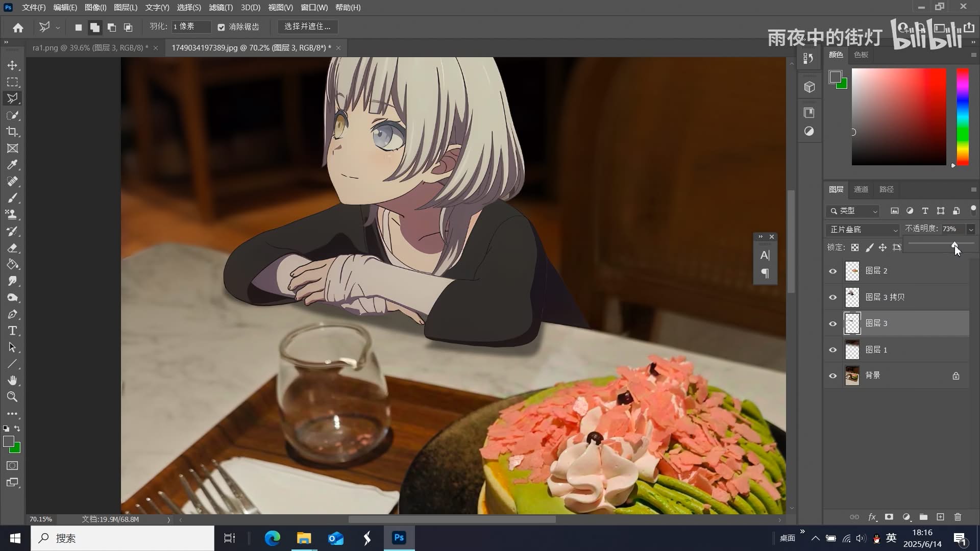
Task: Open layer style fx menu
Action: click(x=872, y=517)
